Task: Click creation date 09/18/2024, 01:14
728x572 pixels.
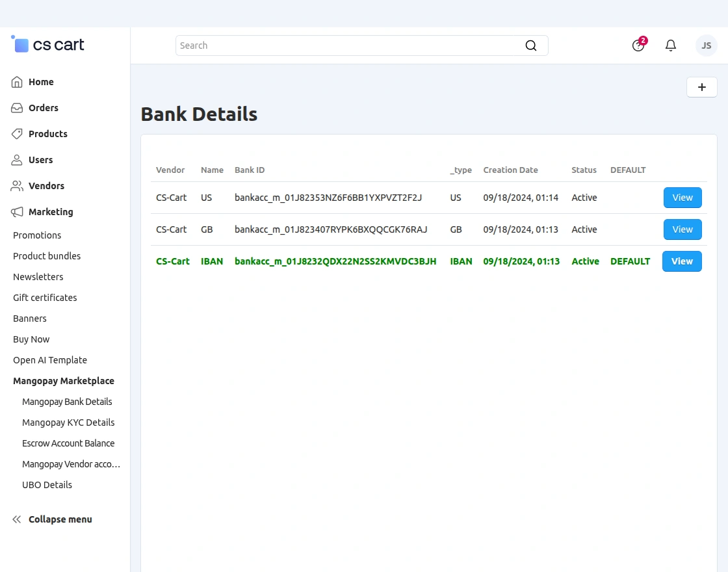Action: [521, 198]
